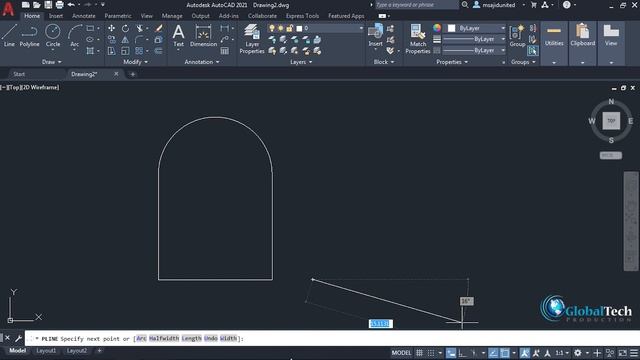This screenshot has width=640, height=360.
Task: Toggle ortho mode in status bar
Action: tap(462, 353)
